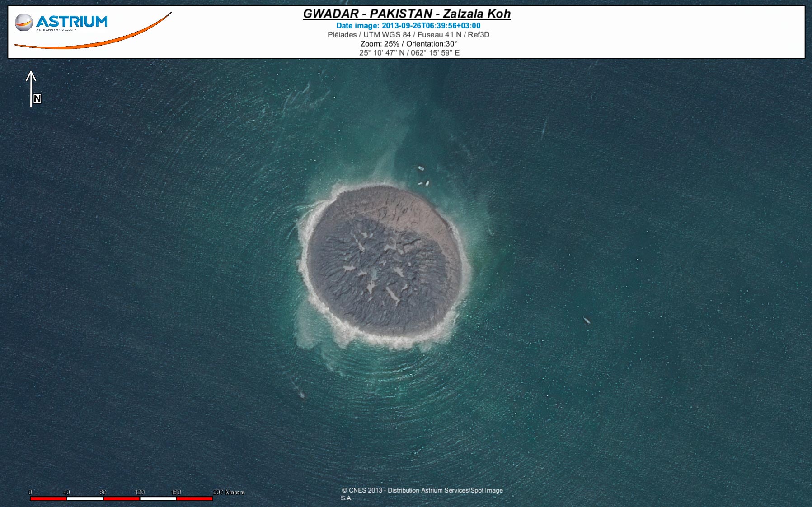Click the pair of boats near north shore
The width and height of the screenshot is (812, 507).
[424, 183]
